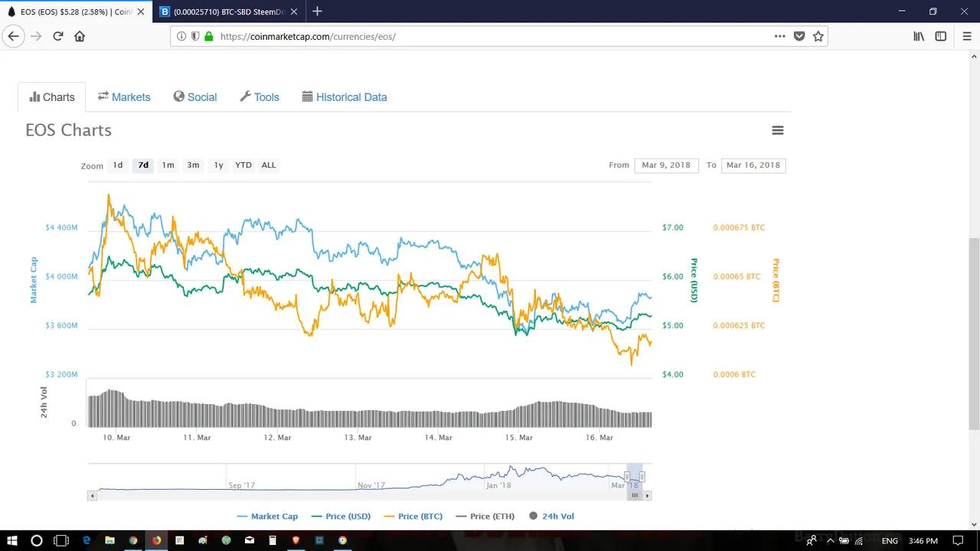Click the page vertical scrollbar thumb

pos(974,334)
